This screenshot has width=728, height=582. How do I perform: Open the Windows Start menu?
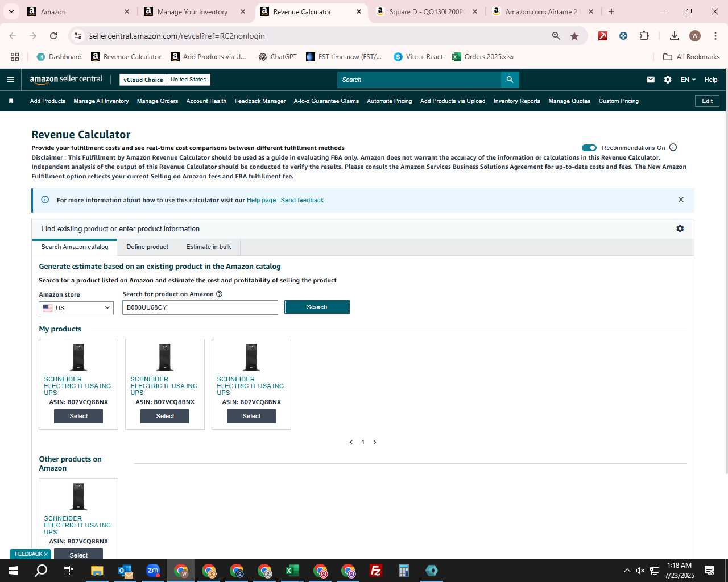[x=14, y=571]
